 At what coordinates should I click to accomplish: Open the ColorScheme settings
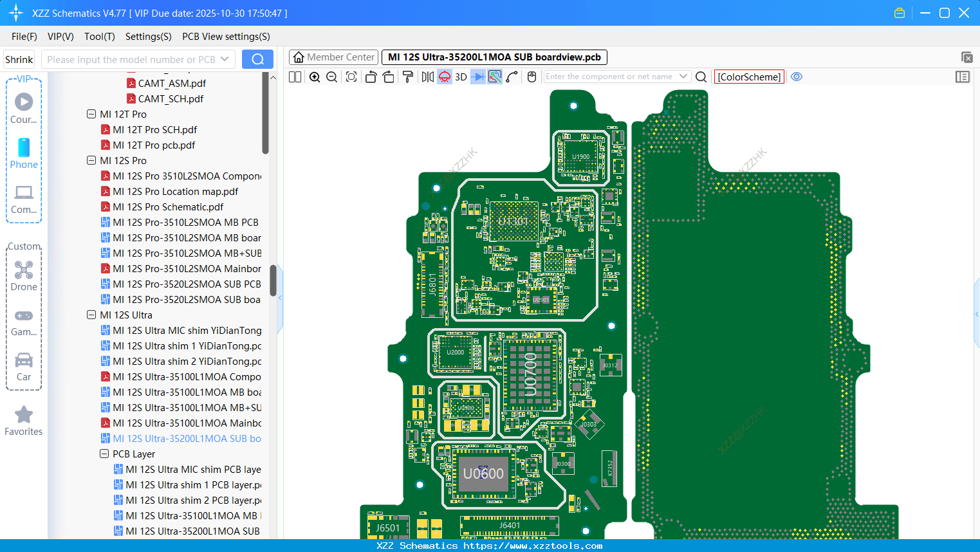tap(748, 77)
